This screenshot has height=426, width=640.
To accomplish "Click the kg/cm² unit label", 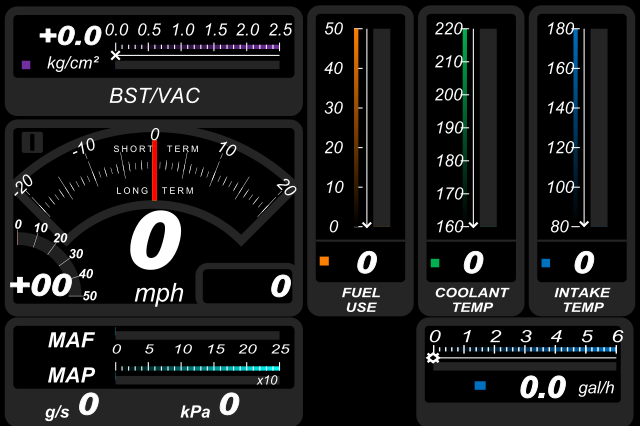I will coord(73,63).
